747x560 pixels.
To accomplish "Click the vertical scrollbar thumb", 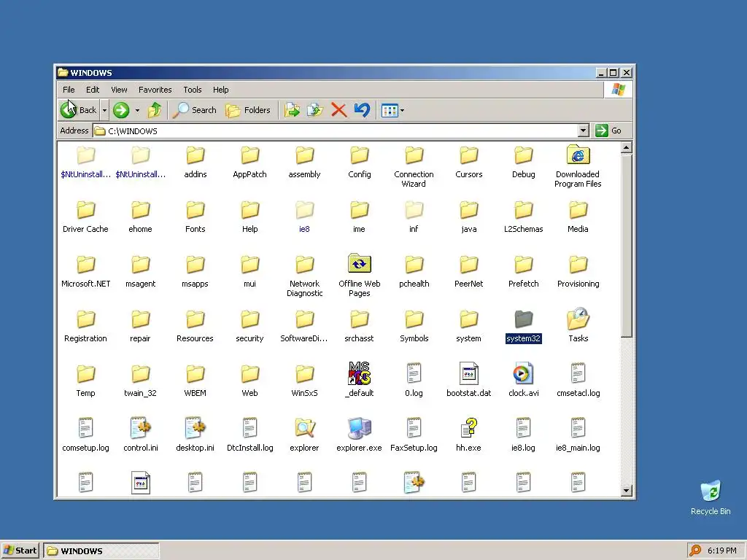I will (626, 245).
